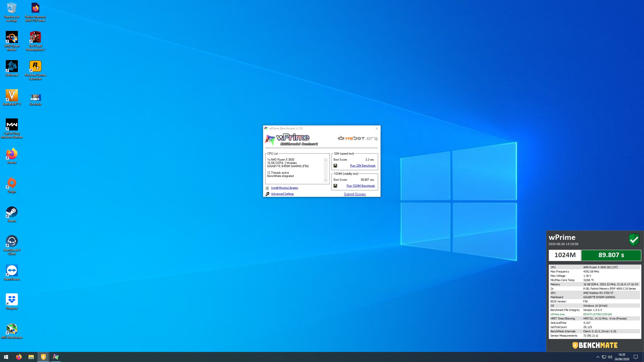Open Windows Start menu
Image resolution: width=644 pixels, height=362 pixels.
pos(6,357)
